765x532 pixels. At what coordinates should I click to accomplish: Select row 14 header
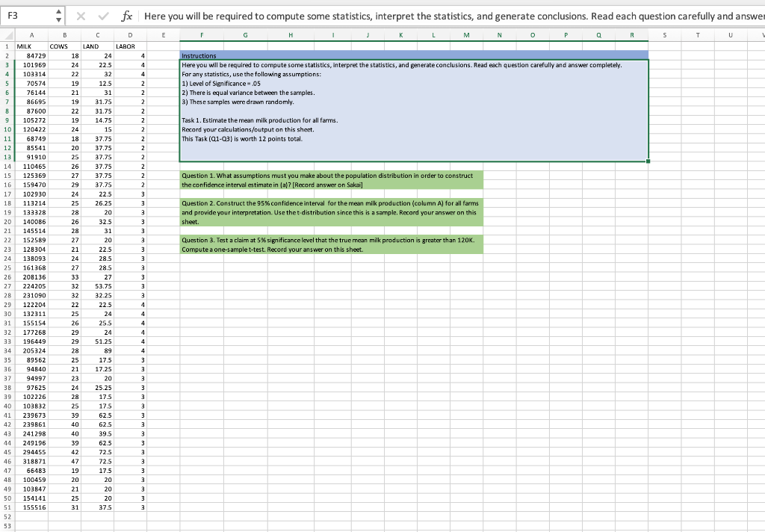pos(7,167)
